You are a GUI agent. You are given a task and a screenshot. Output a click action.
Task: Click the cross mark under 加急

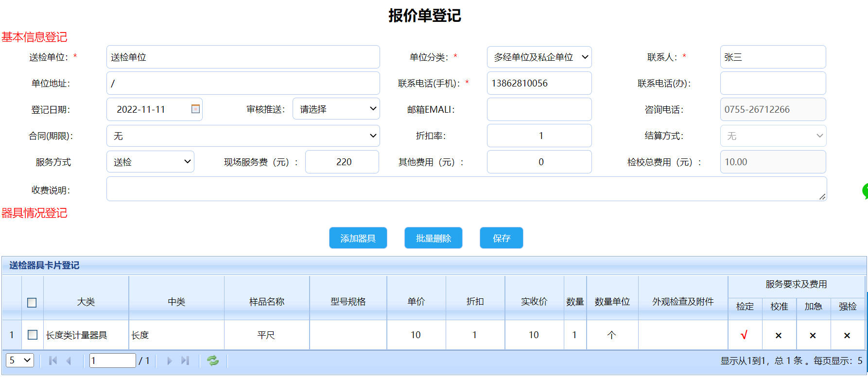pos(813,335)
